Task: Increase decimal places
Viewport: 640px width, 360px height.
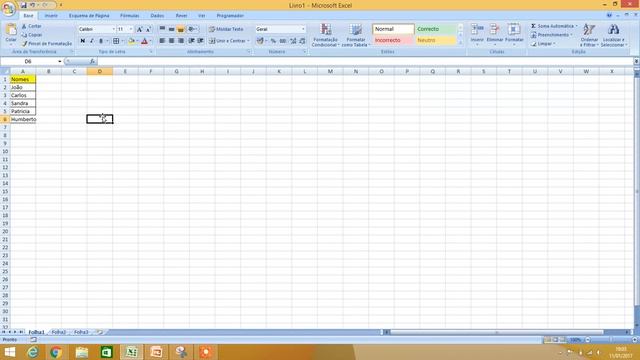Action: point(293,41)
